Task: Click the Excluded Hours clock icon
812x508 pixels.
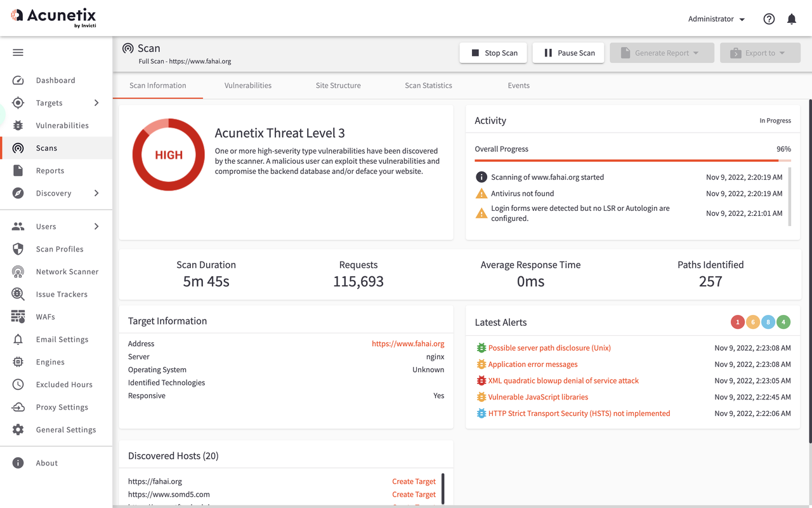Action: pyautogui.click(x=18, y=385)
